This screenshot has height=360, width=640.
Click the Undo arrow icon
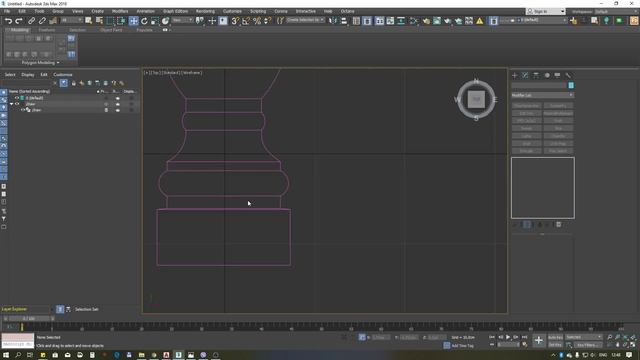(8, 21)
